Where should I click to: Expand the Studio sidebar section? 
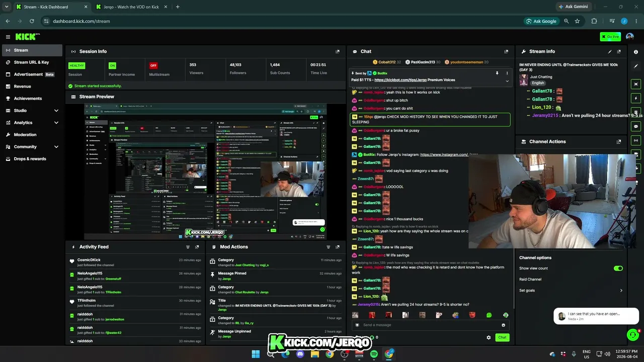click(x=56, y=111)
